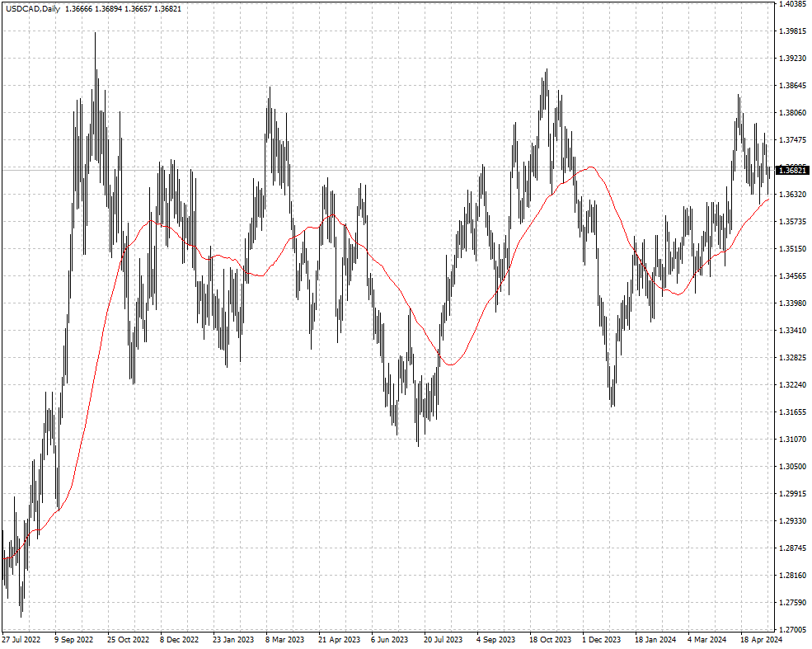812x649 pixels.
Task: Click the 1.29915 price axis label
Action: pos(792,494)
